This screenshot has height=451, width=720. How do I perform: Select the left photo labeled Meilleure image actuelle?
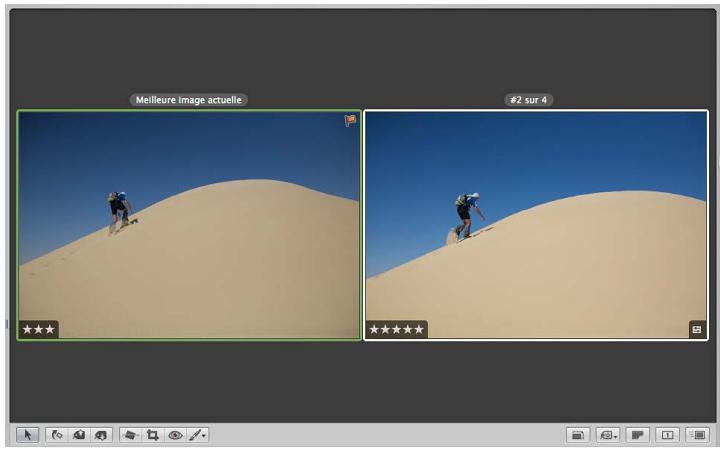[x=189, y=225]
